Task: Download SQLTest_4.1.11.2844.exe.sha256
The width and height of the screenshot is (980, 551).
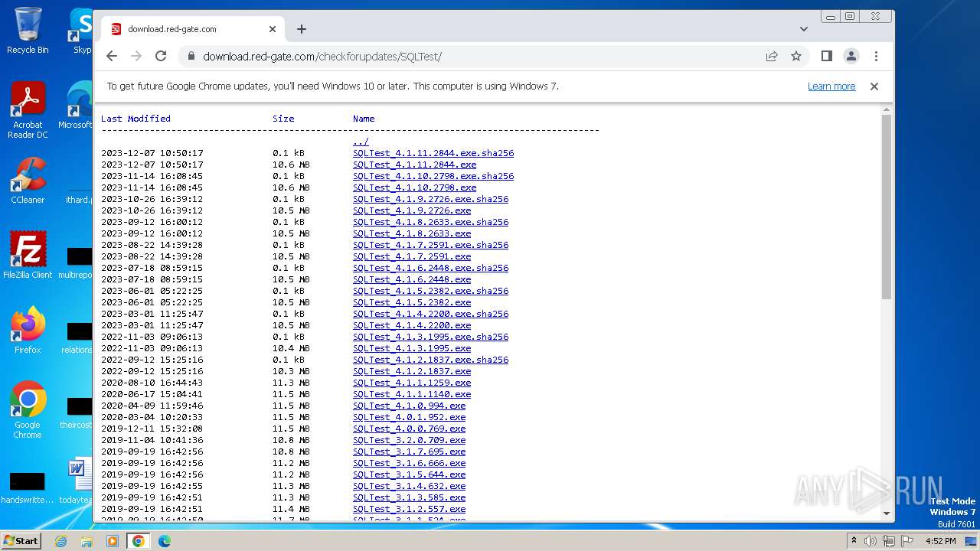Action: pos(433,153)
